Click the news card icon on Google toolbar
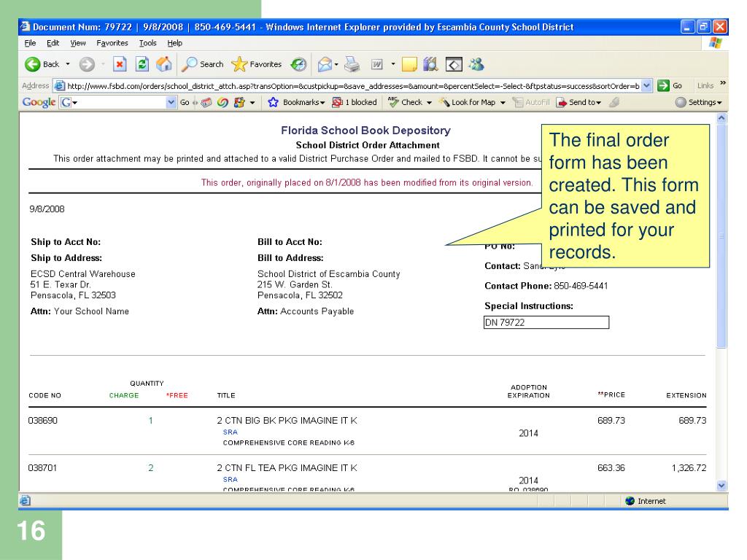 click(206, 102)
